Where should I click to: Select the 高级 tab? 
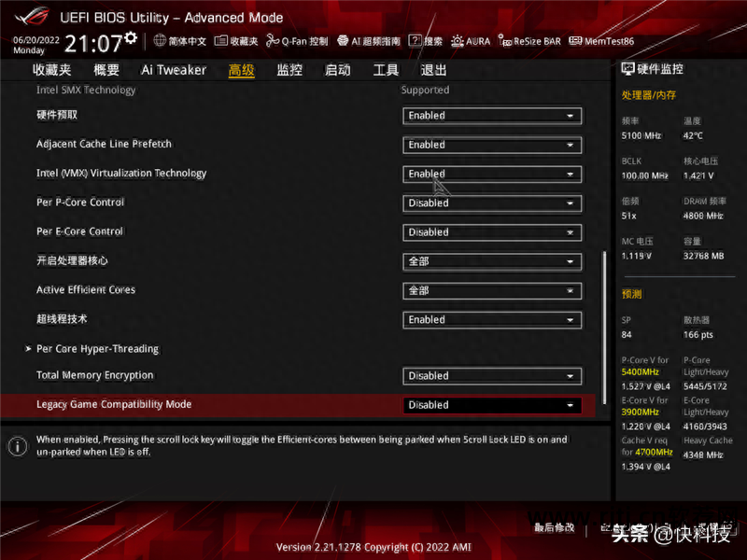(242, 71)
